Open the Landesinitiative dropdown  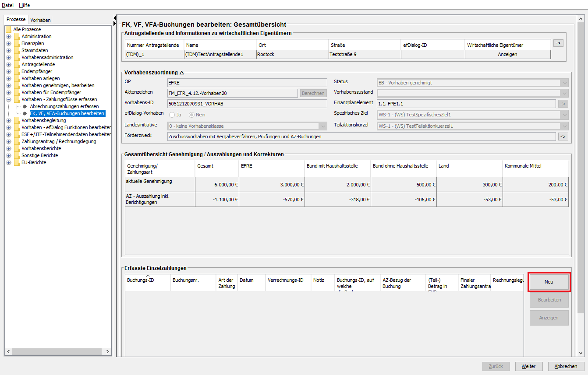point(248,126)
